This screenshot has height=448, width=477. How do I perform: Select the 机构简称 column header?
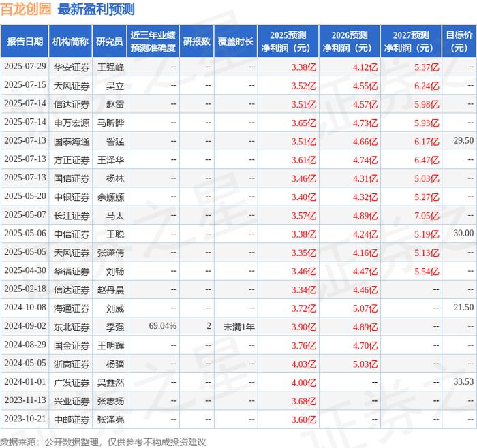pos(70,42)
